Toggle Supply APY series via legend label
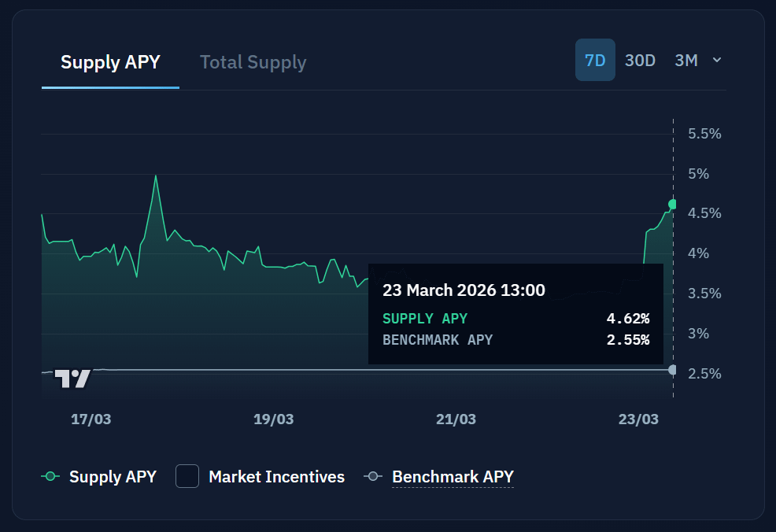Viewport: 776px width, 532px height. click(113, 476)
